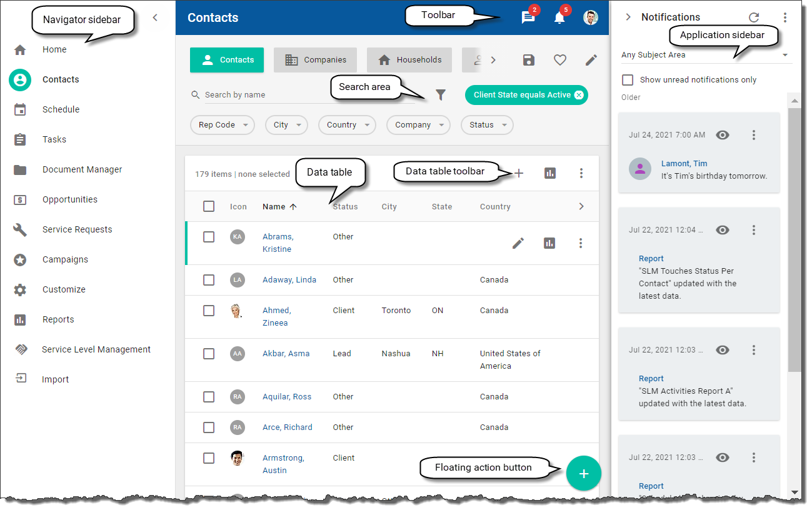Switch to the Companies tab
This screenshot has width=812, height=510.
[315, 59]
